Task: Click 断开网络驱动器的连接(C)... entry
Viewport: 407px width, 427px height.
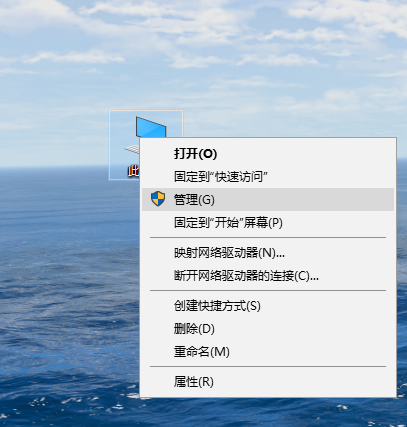Action: pos(268,276)
